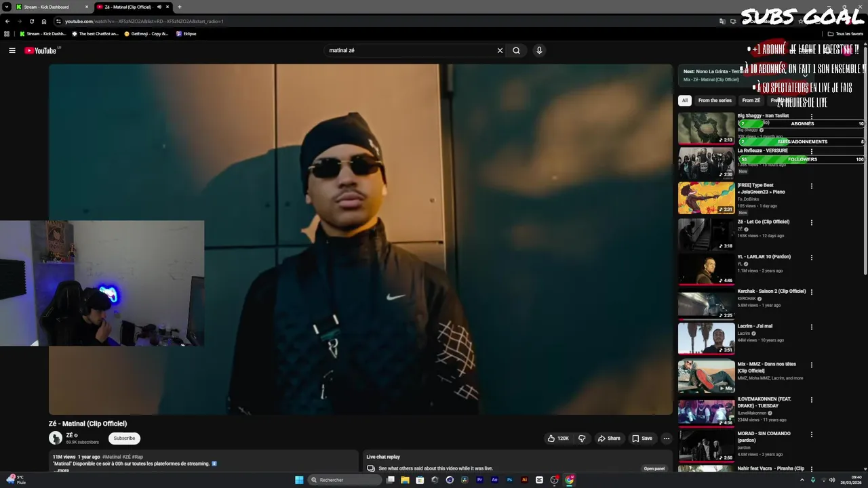Open the apps grid in bookmarks bar

[7, 33]
